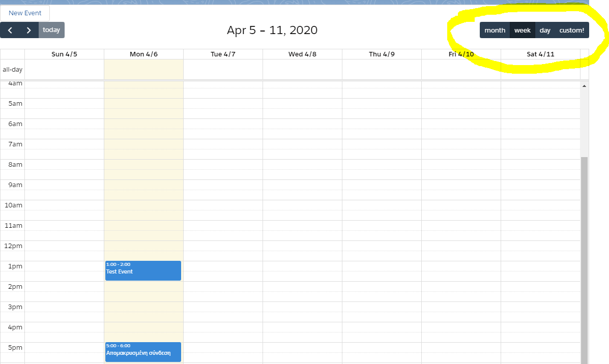
Task: Click the all-day row label
Action: coord(12,70)
